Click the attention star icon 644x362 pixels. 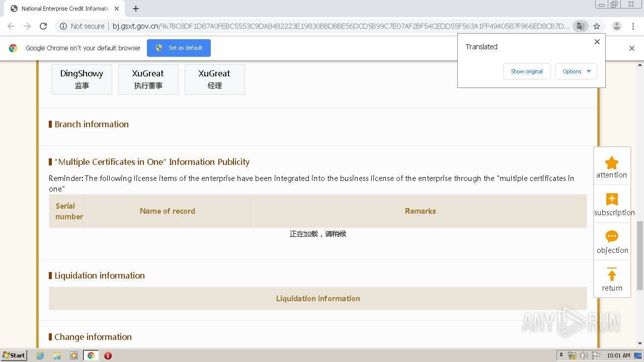(612, 163)
